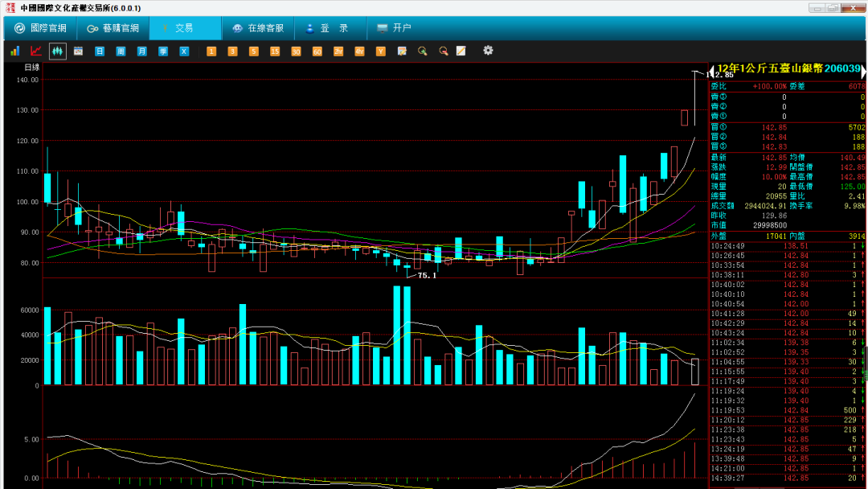Select the 30-minute chart button
This screenshot has height=489, width=868.
pyautogui.click(x=296, y=51)
